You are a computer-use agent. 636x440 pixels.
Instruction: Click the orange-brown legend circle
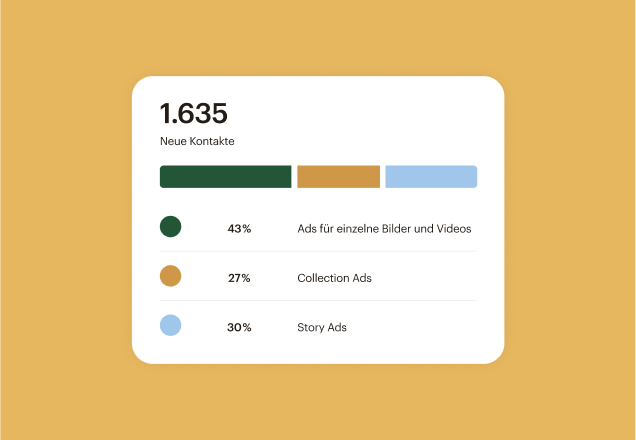pos(170,276)
